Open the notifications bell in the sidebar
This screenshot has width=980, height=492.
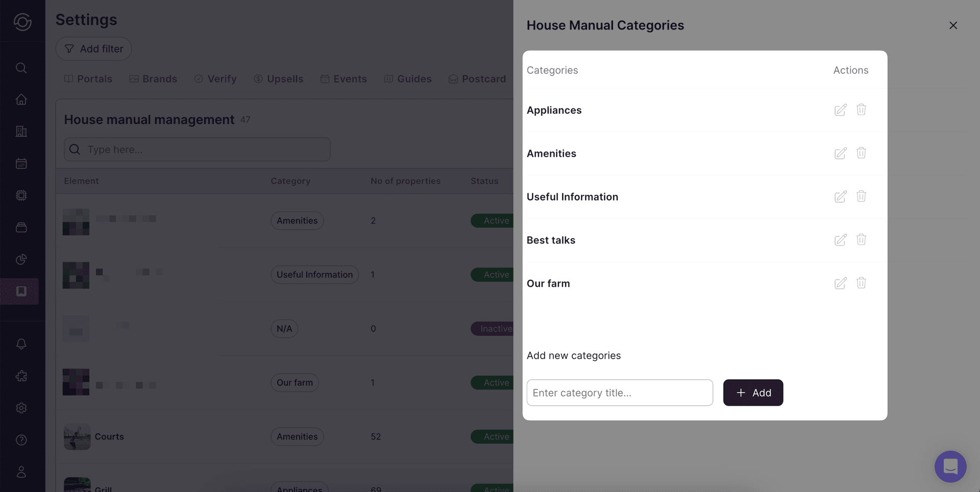point(21,344)
